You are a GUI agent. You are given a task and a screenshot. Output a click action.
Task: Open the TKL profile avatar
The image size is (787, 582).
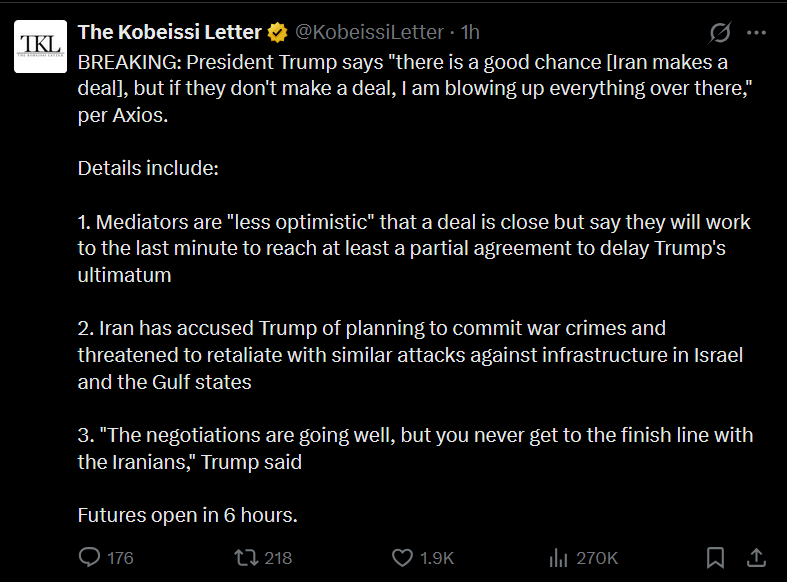tap(40, 47)
